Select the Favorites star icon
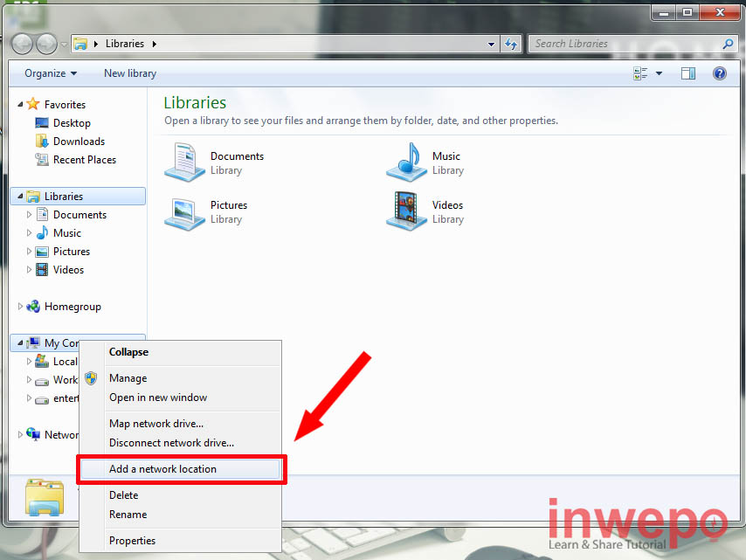Screen dimensions: 746x560 coord(33,104)
